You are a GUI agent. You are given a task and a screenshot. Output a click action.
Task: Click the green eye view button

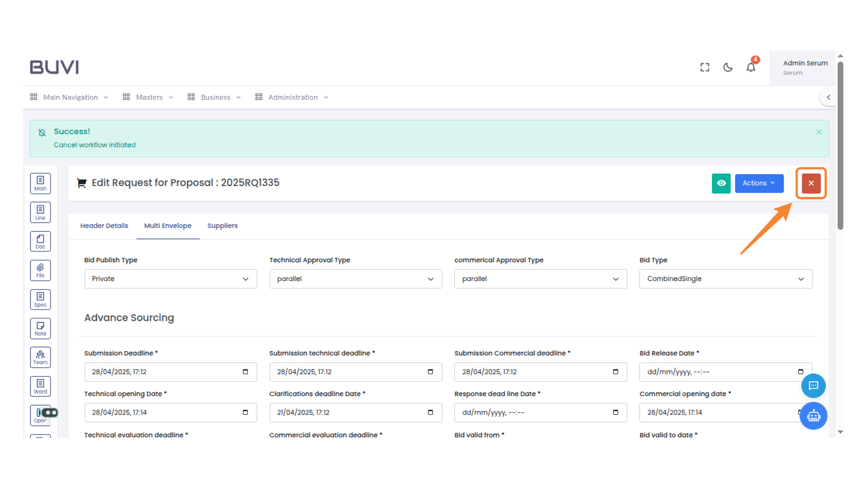(721, 183)
